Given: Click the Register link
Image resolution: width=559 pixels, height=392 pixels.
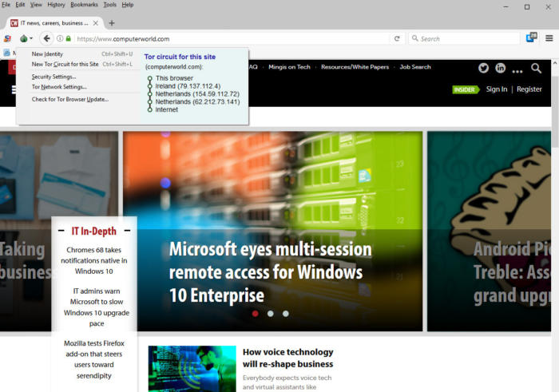Looking at the screenshot, I should click(x=529, y=89).
